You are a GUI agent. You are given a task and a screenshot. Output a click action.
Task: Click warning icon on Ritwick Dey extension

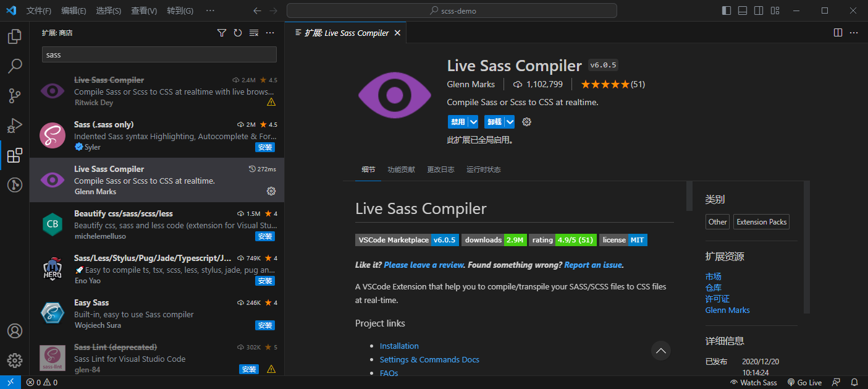click(x=271, y=102)
